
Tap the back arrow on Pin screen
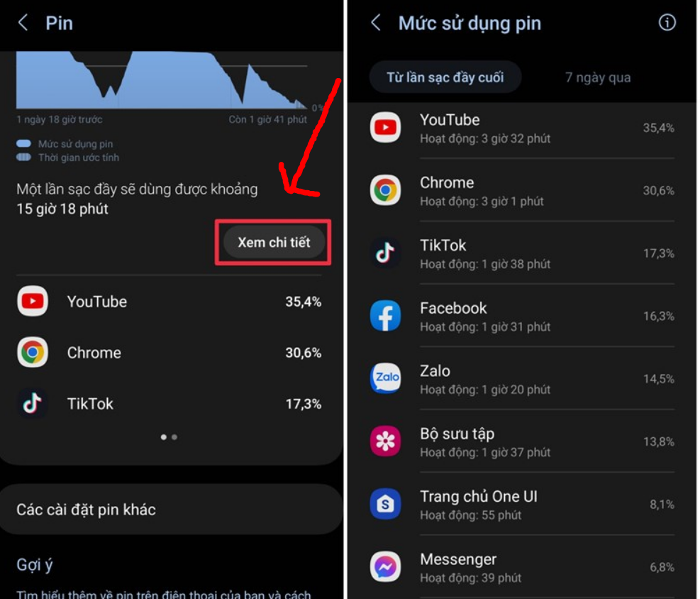pos(23,22)
